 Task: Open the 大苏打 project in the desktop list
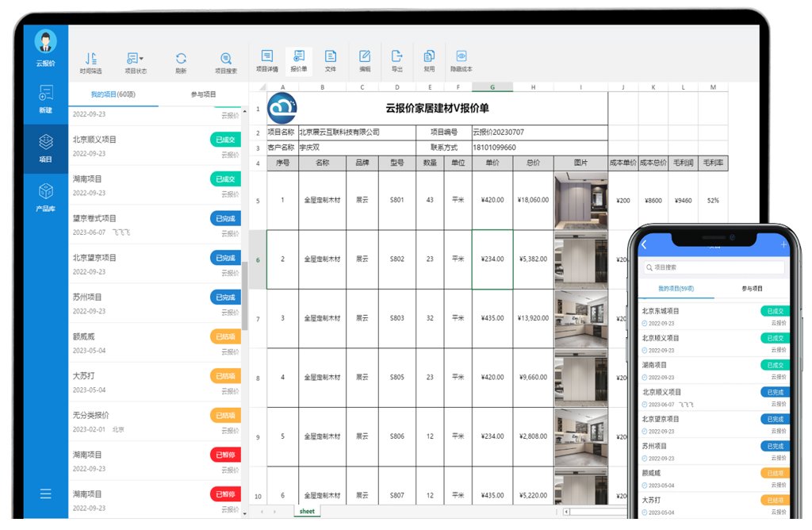click(x=155, y=382)
